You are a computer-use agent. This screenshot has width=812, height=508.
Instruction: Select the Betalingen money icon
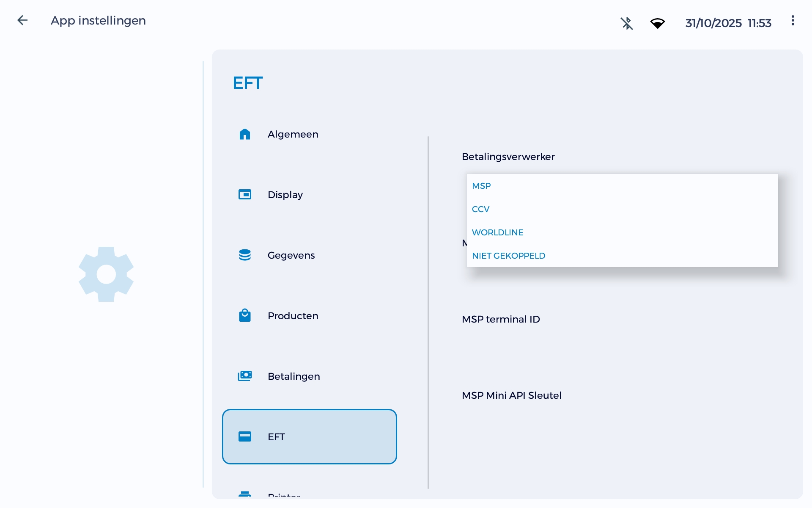pos(245,376)
